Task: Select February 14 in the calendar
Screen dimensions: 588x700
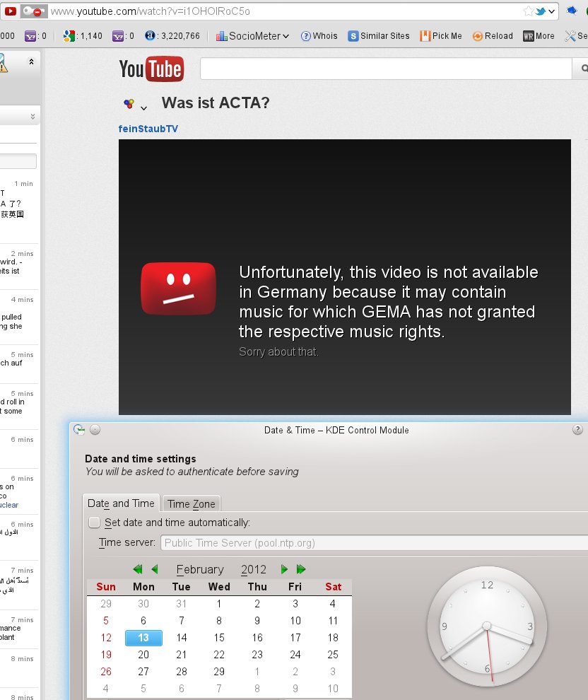Action: (x=181, y=638)
